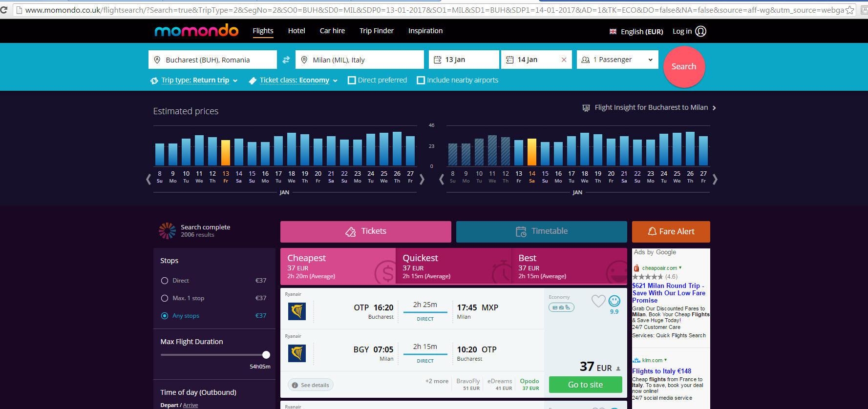Screen dimensions: 868x409
Task: Select Direct stops filter
Action: pos(165,281)
